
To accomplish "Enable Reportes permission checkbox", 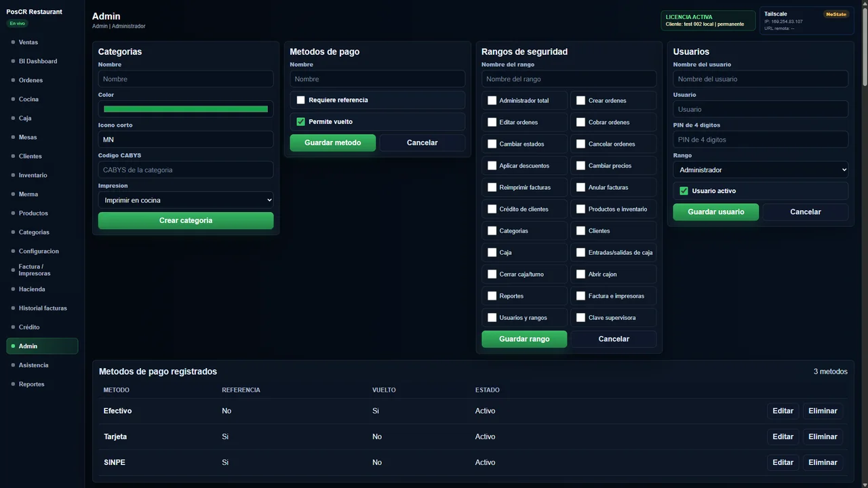I will click(492, 296).
